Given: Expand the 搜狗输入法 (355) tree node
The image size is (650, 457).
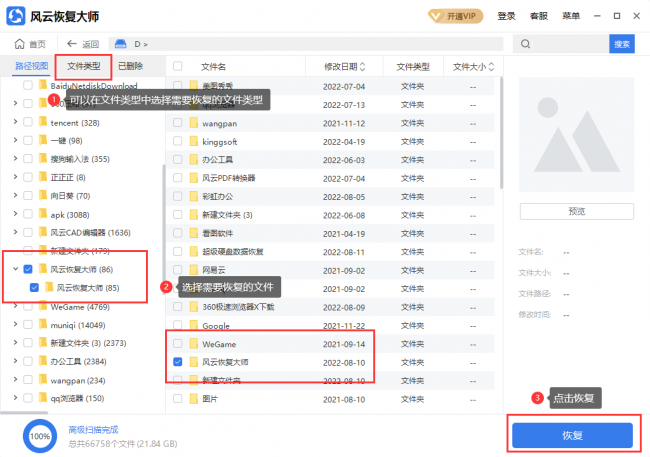Looking at the screenshot, I should coord(15,158).
